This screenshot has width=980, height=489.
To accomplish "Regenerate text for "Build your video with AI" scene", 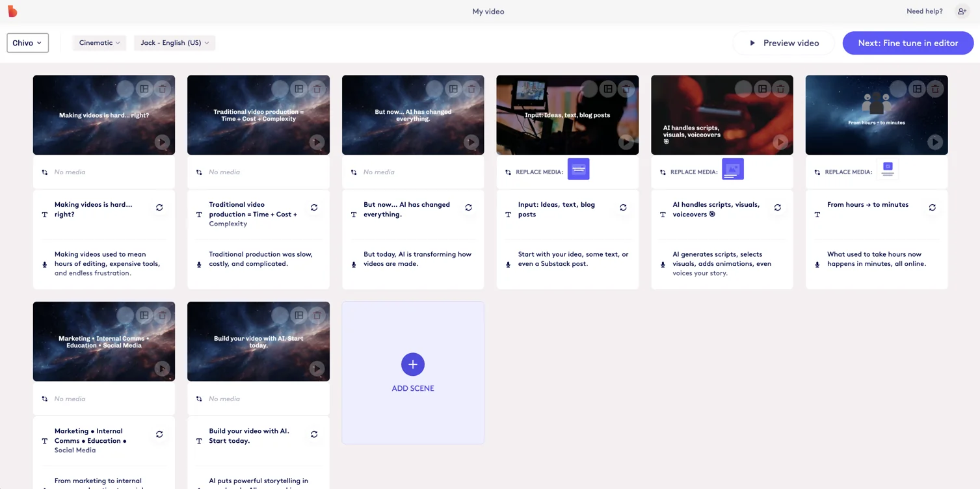I will pos(314,434).
